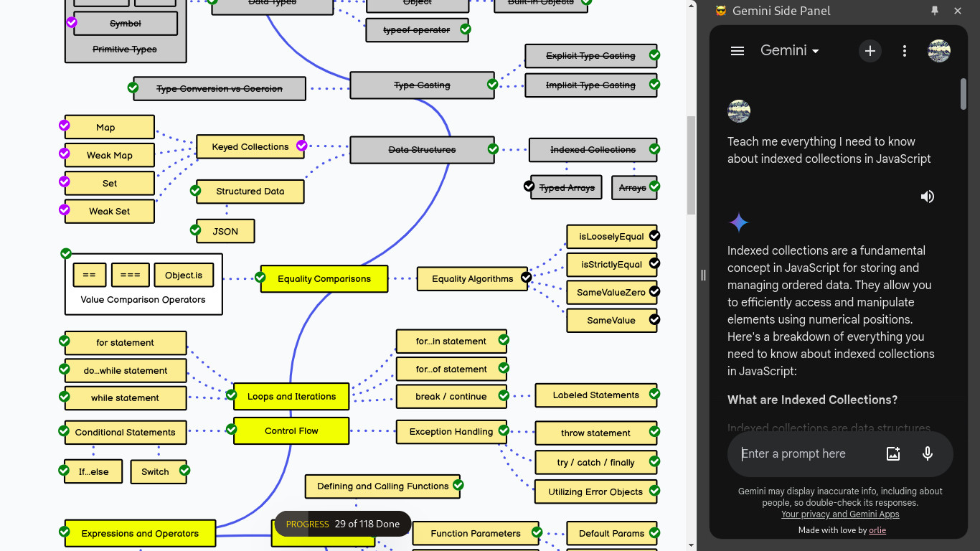Toggle the checkmark on Equality Algorithms node
Image resolution: width=980 pixels, height=551 pixels.
(x=527, y=277)
